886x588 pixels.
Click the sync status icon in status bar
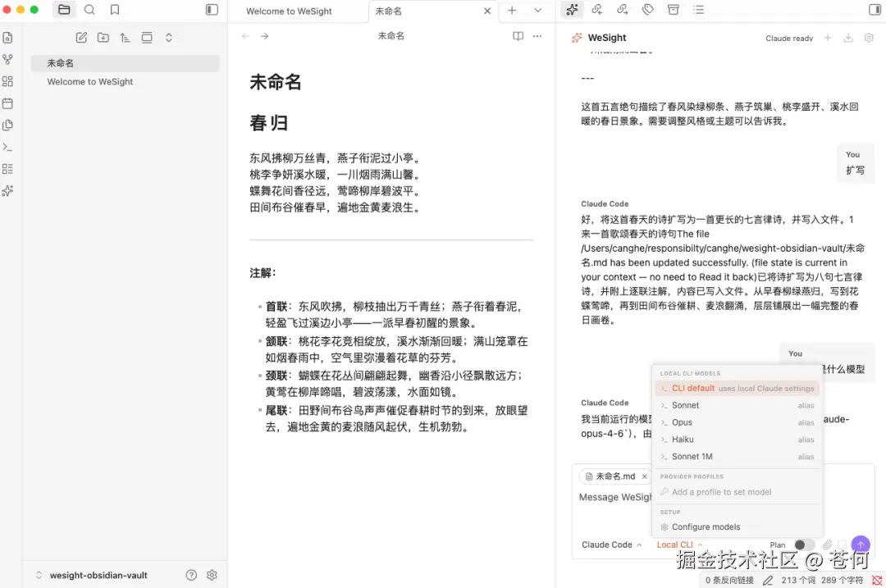[x=877, y=580]
